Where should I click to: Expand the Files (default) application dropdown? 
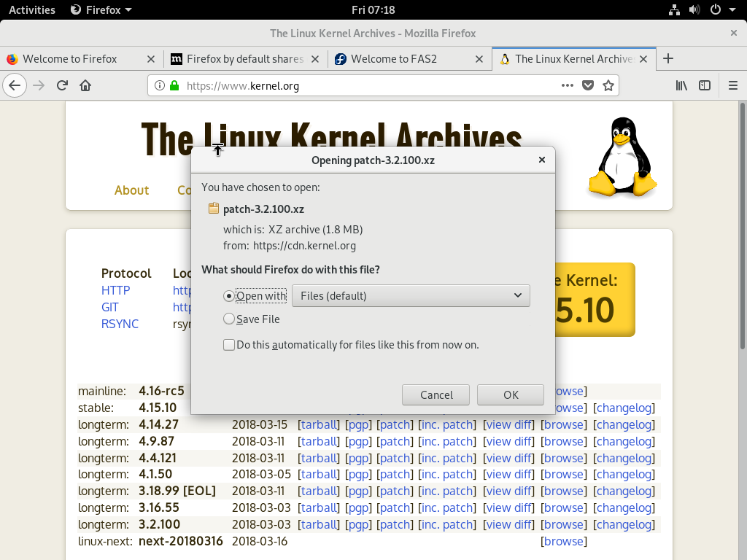pyautogui.click(x=411, y=296)
